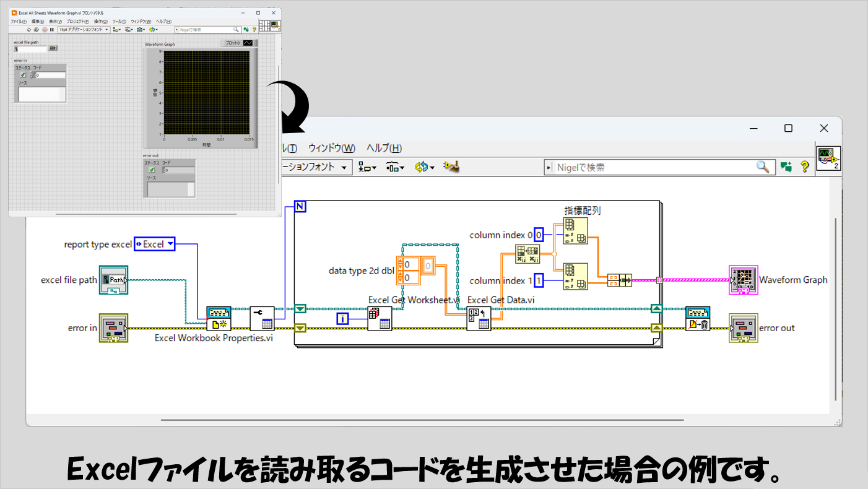Screen dimensions: 868x489
Task: Click the プロット0 plot legend swatch
Action: coord(248,43)
